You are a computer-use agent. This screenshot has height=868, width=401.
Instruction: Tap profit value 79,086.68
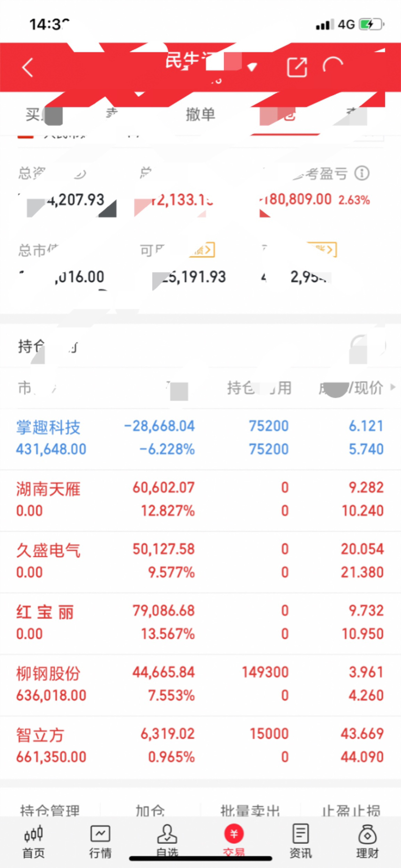coord(164,611)
